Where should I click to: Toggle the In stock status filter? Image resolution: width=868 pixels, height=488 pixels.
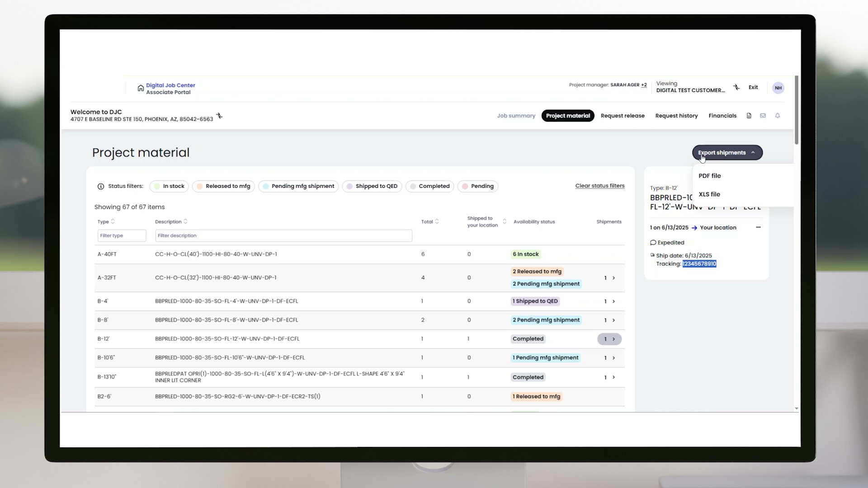(x=169, y=186)
